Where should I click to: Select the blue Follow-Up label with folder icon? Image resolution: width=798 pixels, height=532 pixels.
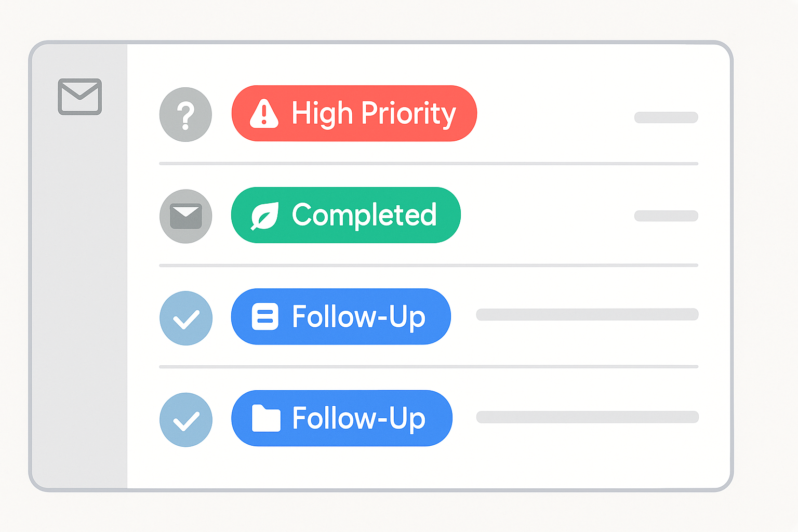click(342, 418)
